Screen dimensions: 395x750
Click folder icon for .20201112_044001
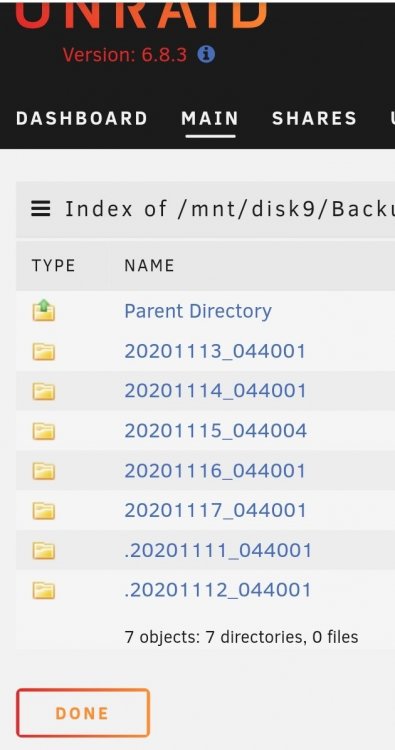(44, 590)
